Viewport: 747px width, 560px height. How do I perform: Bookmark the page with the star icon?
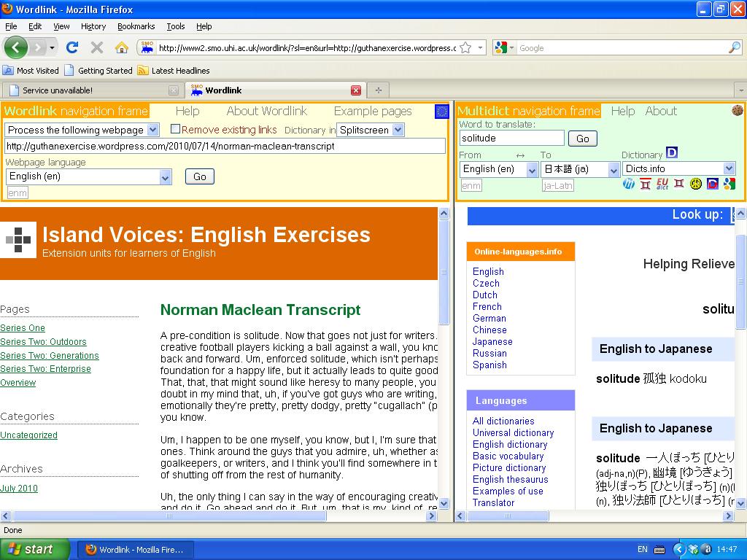coord(465,48)
